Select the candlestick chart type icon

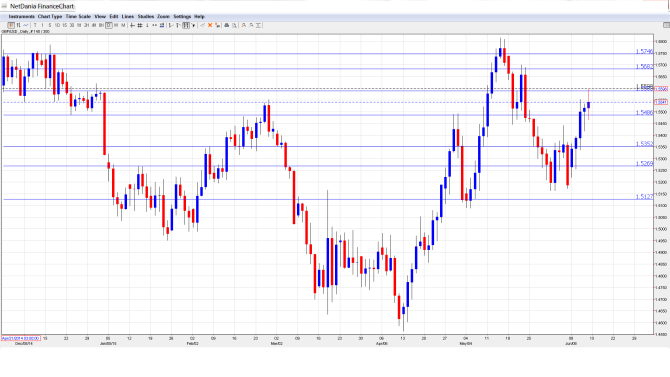click(x=11, y=25)
